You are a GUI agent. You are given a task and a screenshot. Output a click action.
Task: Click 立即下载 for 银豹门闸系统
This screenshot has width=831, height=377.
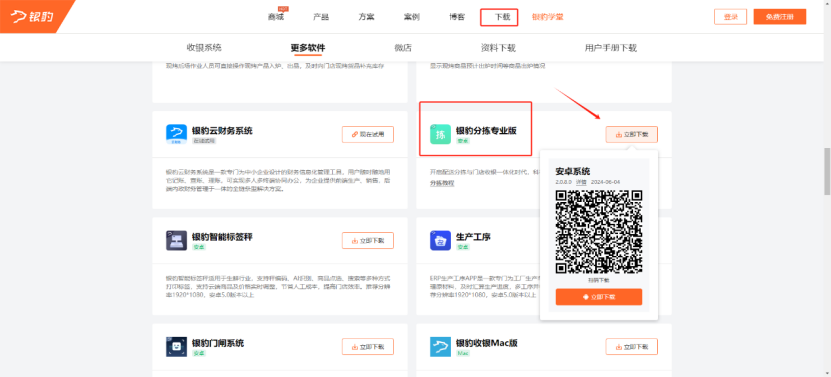click(368, 347)
